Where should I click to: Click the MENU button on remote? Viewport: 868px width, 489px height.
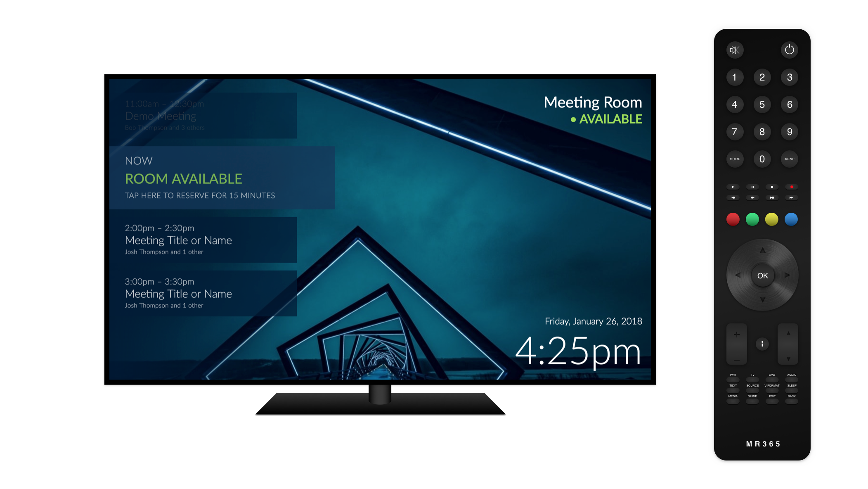tap(788, 159)
